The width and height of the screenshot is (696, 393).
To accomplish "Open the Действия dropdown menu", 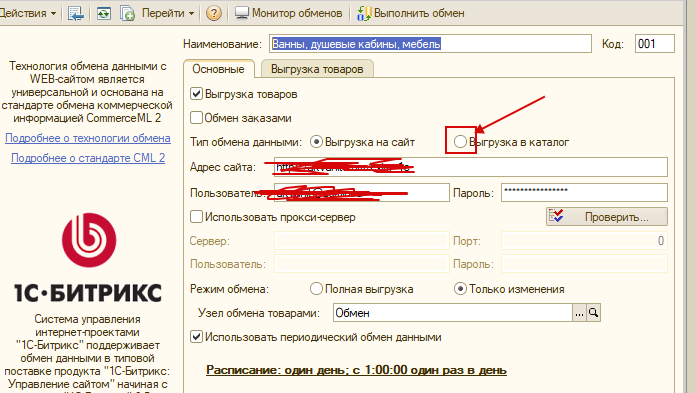I will pyautogui.click(x=28, y=13).
